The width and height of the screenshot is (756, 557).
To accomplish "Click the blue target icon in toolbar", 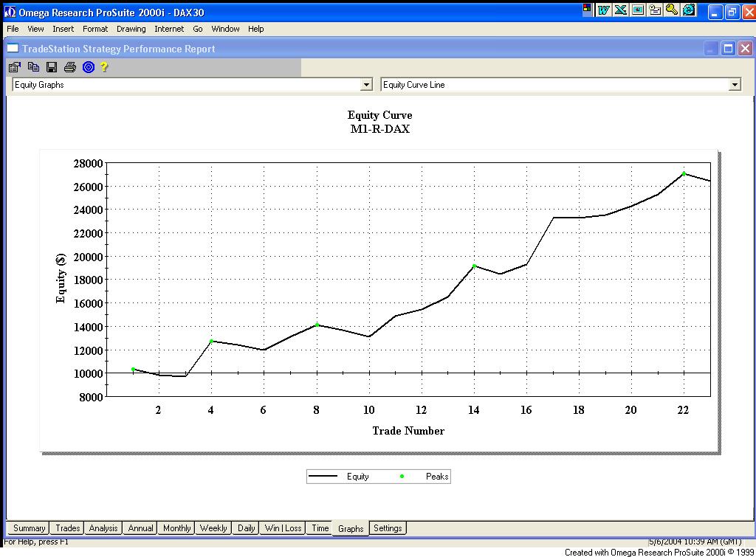I will 89,67.
